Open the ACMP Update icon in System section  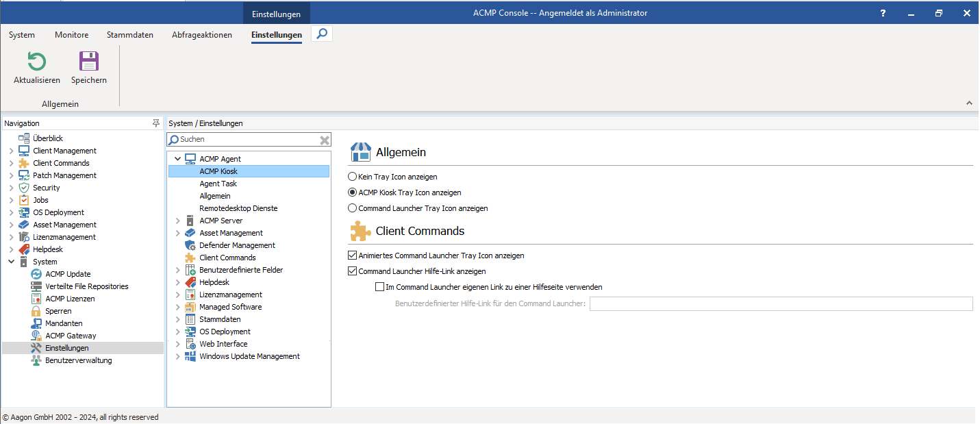(x=36, y=273)
